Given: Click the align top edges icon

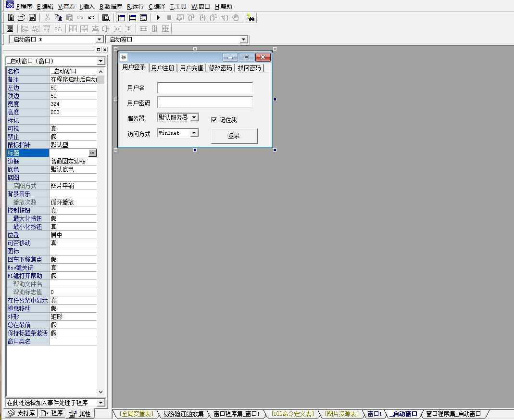Looking at the screenshot, I should coord(47,29).
